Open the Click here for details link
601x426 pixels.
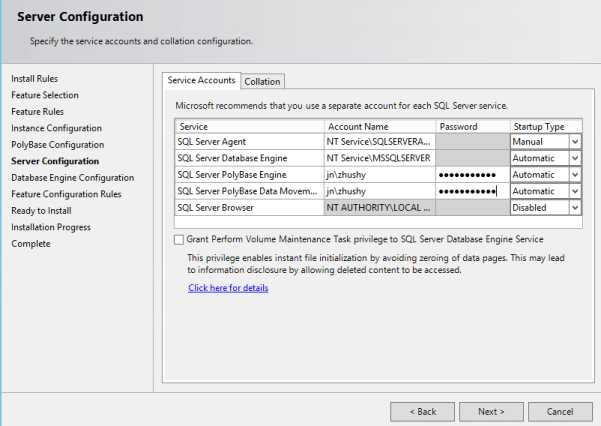228,288
